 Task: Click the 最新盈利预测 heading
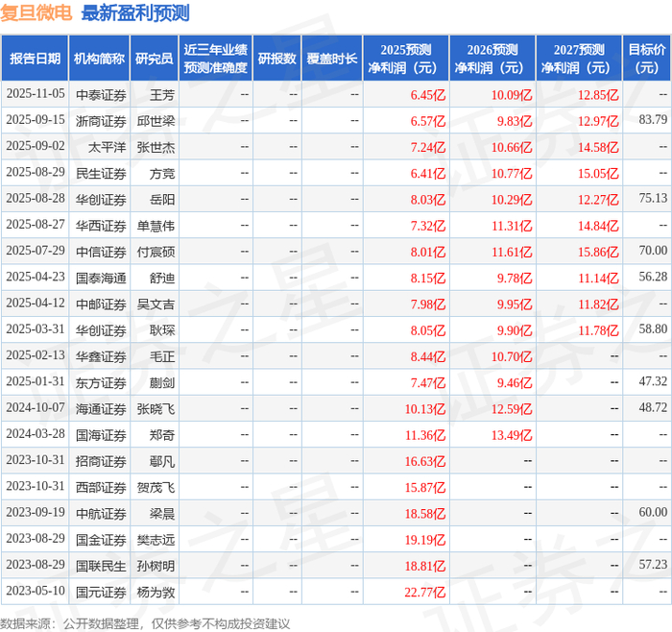(135, 12)
